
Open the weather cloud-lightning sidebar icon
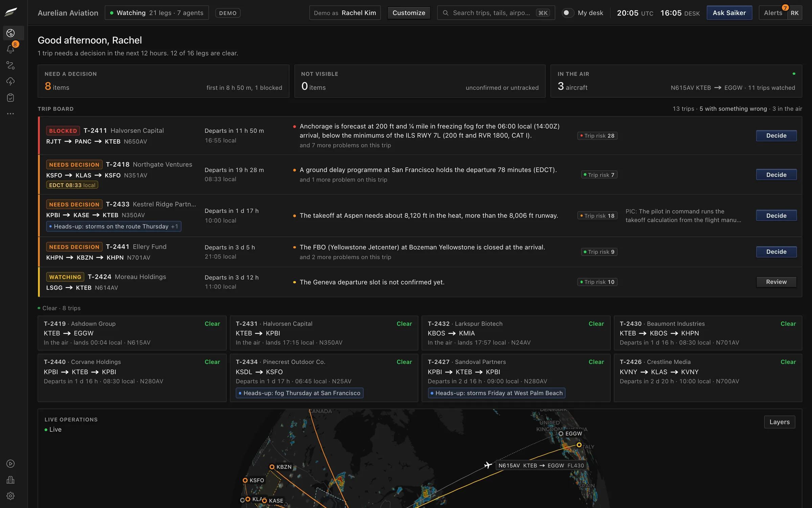10,82
